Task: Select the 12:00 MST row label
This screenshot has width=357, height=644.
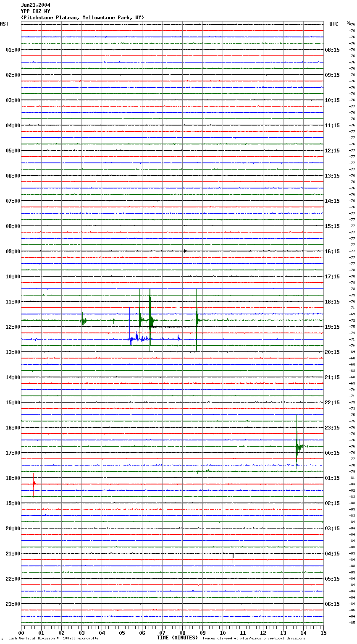Action: click(13, 327)
